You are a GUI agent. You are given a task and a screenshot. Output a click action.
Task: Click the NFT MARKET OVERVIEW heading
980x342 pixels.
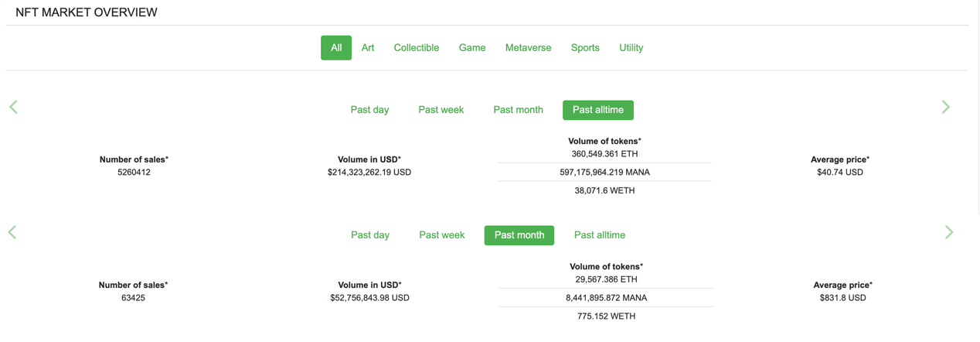click(x=87, y=12)
